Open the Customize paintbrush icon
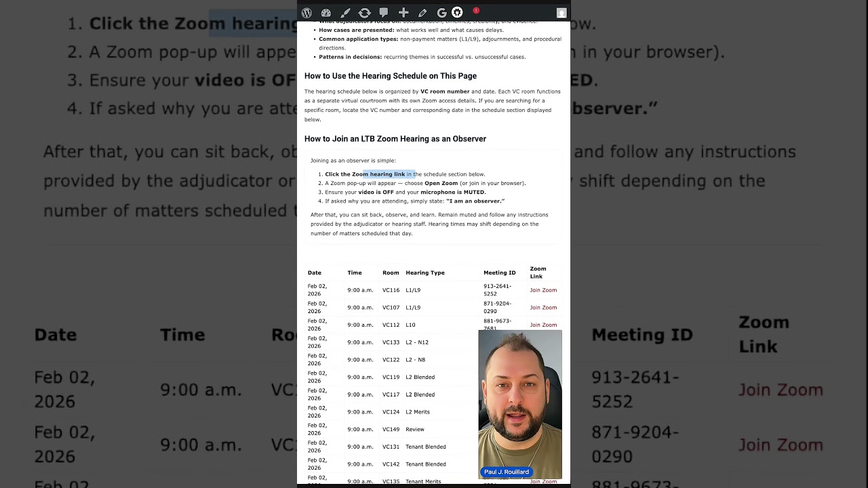868x488 pixels. coord(345,13)
